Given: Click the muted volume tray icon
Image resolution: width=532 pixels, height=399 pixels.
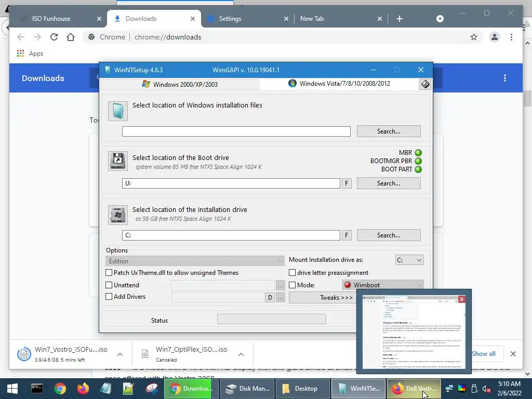Looking at the screenshot, I should [486, 389].
